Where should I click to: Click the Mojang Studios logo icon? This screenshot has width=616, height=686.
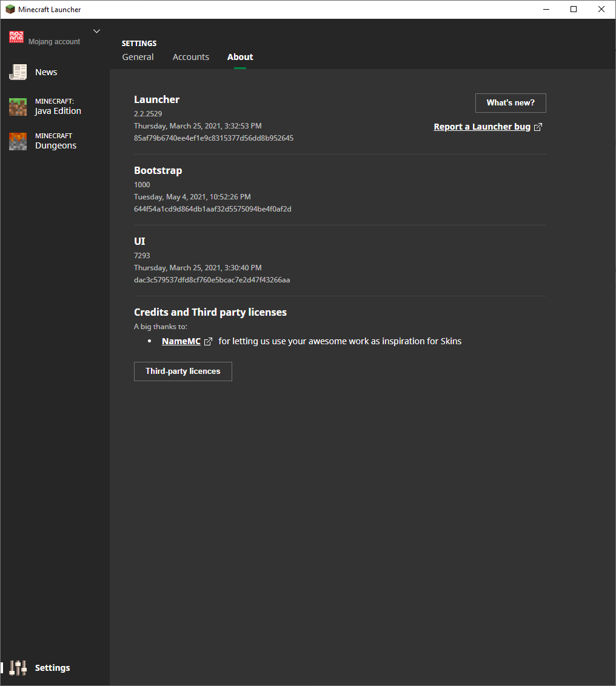tap(16, 37)
